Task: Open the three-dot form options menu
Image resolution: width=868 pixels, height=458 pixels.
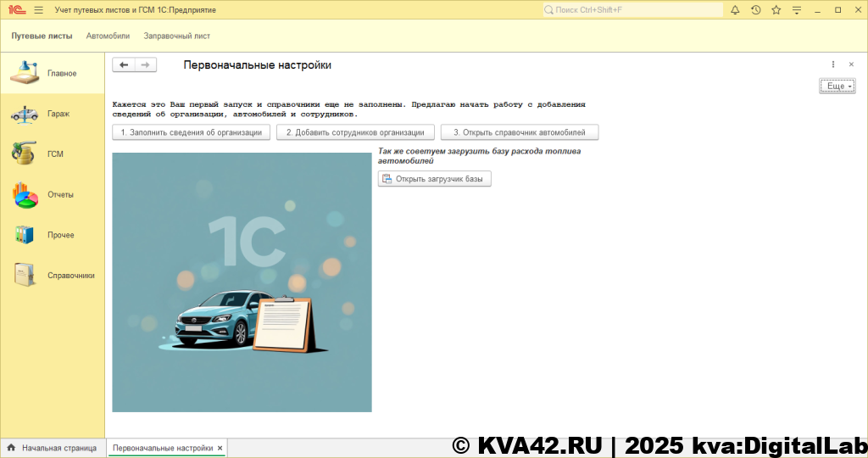Action: click(833, 64)
